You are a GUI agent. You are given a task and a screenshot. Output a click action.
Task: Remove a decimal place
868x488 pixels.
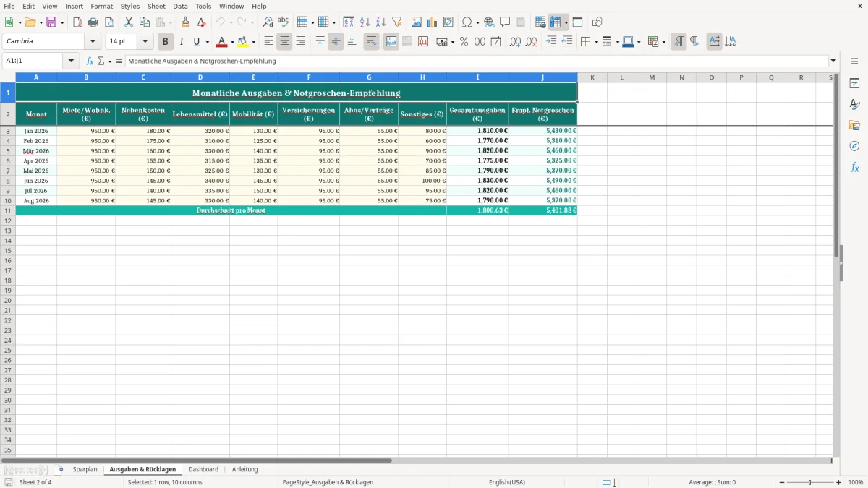point(531,42)
